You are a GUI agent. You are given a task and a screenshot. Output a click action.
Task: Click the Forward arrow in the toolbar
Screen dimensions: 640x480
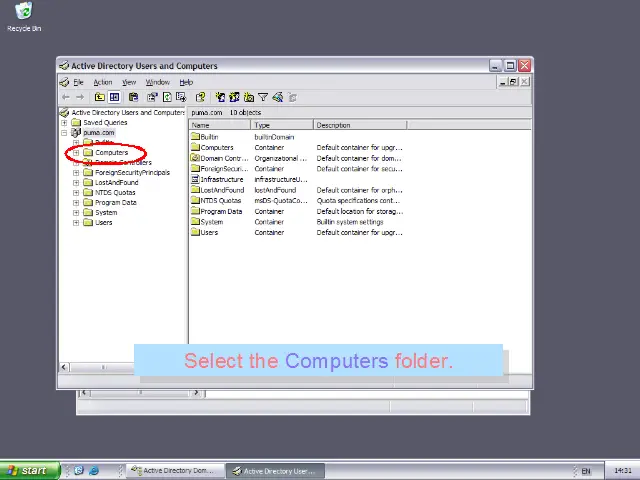point(80,97)
